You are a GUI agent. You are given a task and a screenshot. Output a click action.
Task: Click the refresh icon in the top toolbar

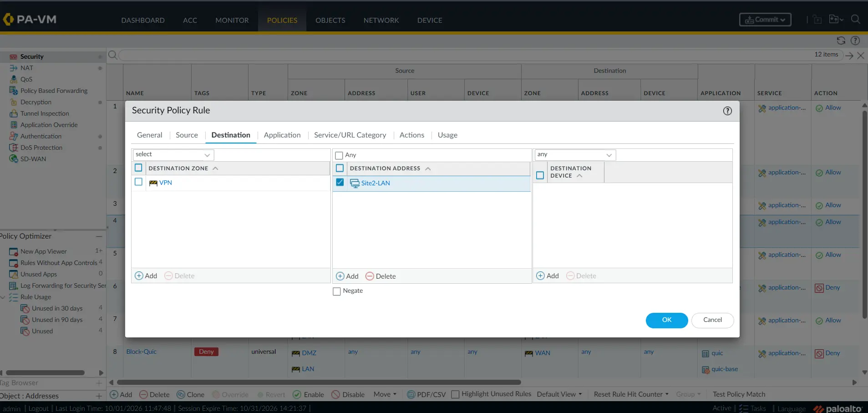(841, 41)
